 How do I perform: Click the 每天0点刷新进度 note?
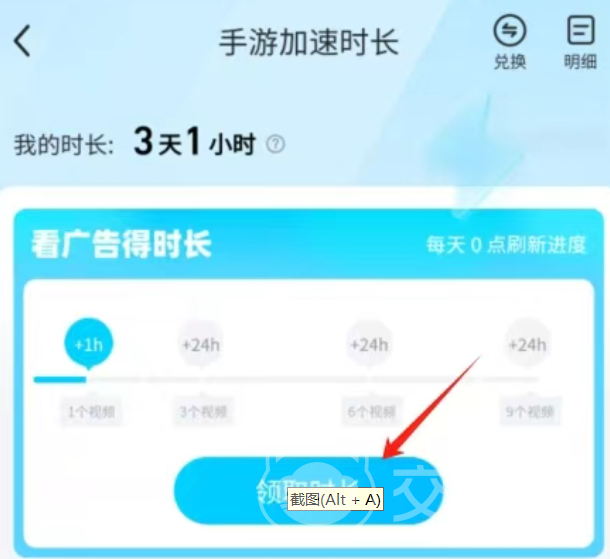pos(506,245)
